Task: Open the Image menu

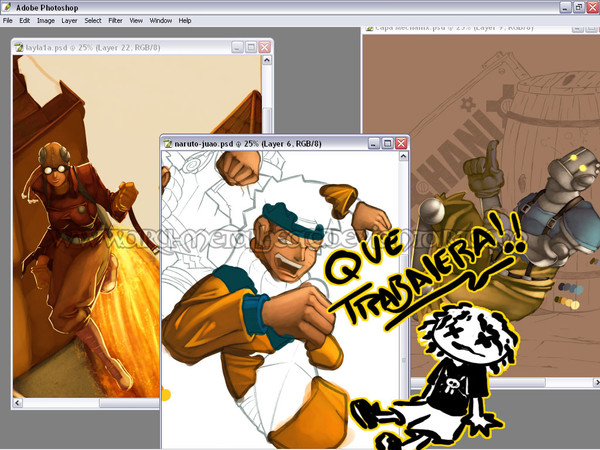Action: point(46,21)
